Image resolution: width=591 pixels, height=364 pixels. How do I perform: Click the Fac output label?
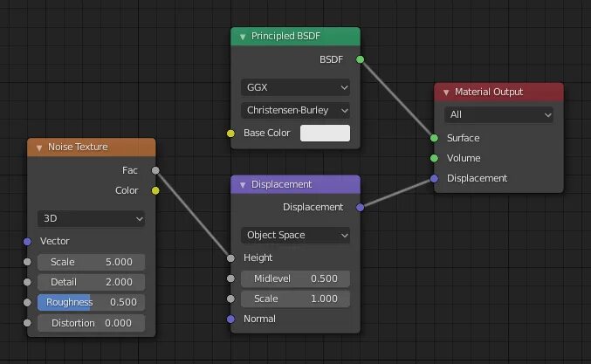[x=130, y=170]
